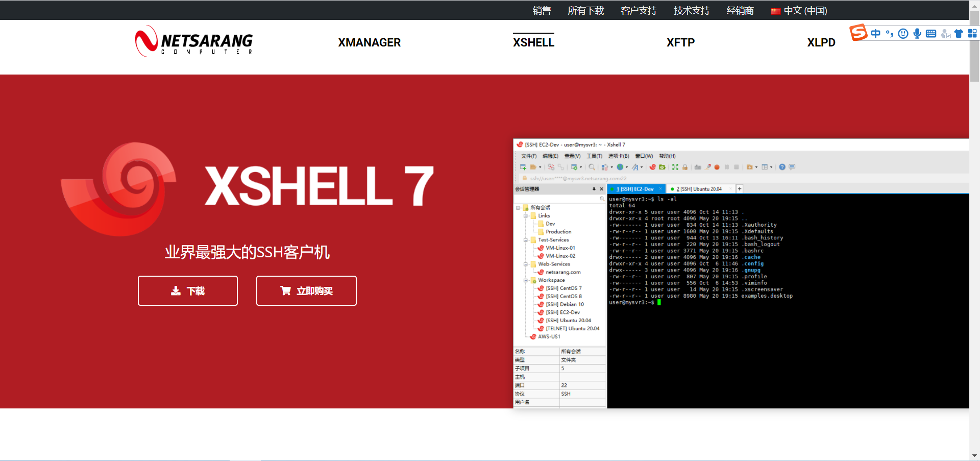Toggle Sogou Chinese/English mode 中 button

tap(875, 34)
